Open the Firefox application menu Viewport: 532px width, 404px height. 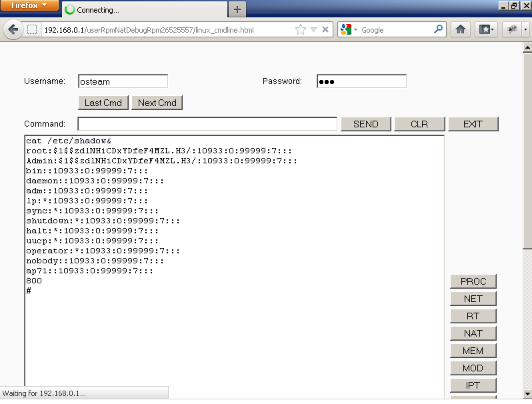(x=29, y=6)
